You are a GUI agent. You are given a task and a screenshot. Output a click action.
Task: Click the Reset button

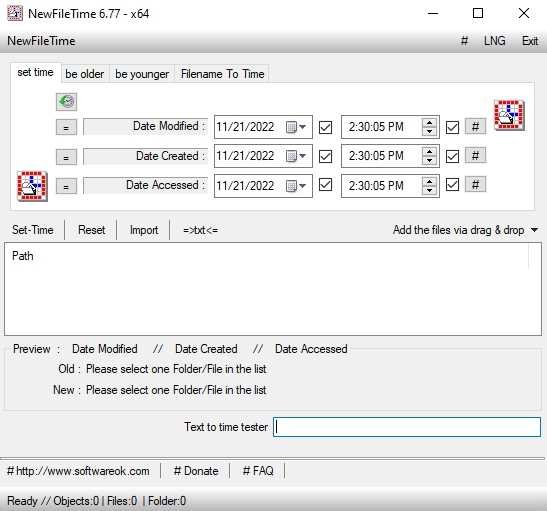91,230
